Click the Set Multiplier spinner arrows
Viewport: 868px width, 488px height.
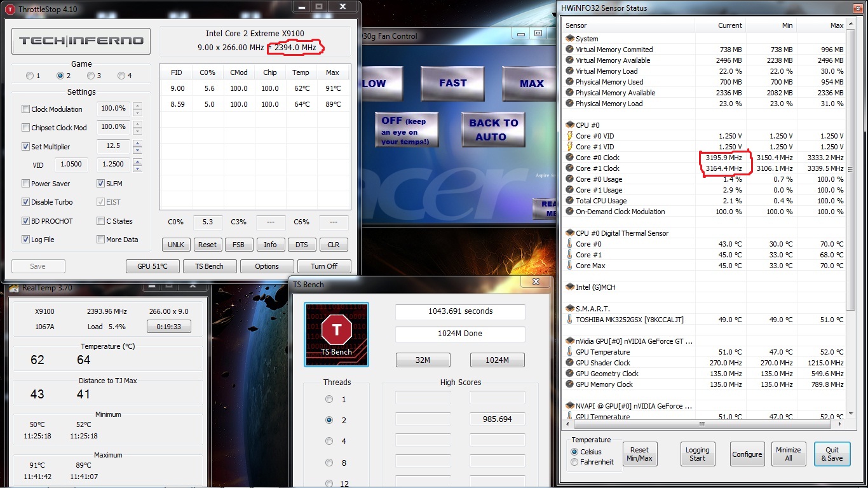pos(137,146)
